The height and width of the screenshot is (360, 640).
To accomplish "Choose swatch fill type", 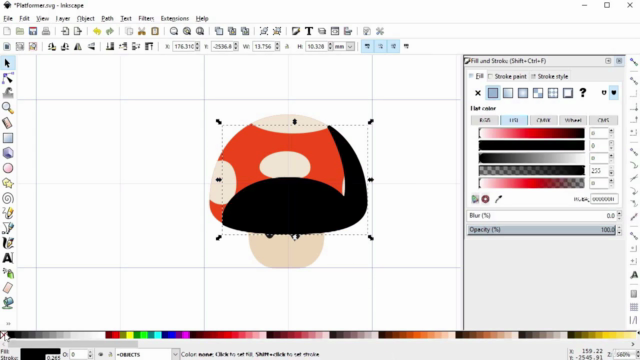I will [568, 93].
